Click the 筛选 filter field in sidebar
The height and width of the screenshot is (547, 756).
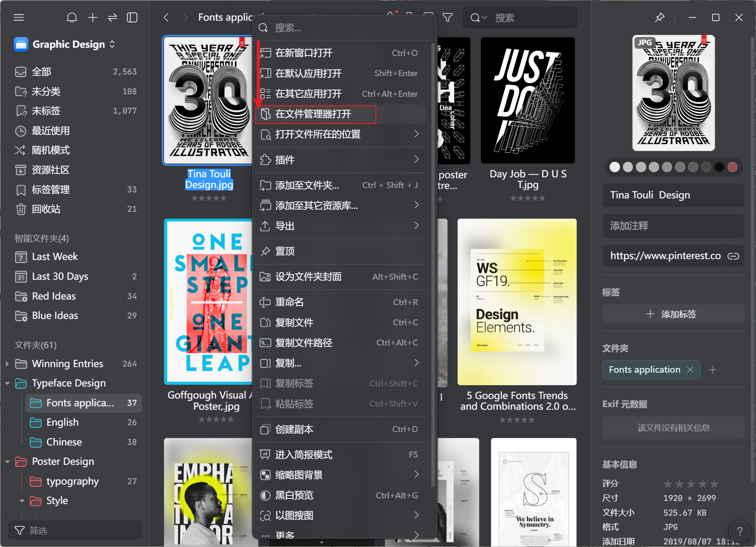[75, 530]
